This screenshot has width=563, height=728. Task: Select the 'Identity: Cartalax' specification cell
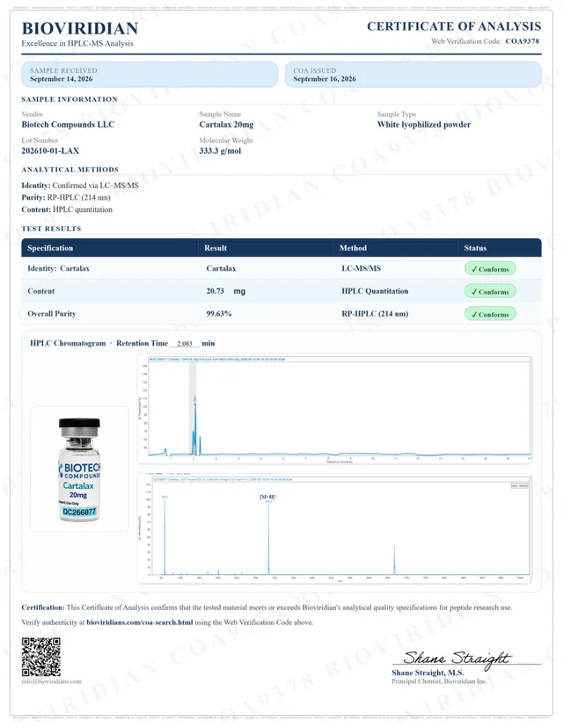(x=59, y=268)
